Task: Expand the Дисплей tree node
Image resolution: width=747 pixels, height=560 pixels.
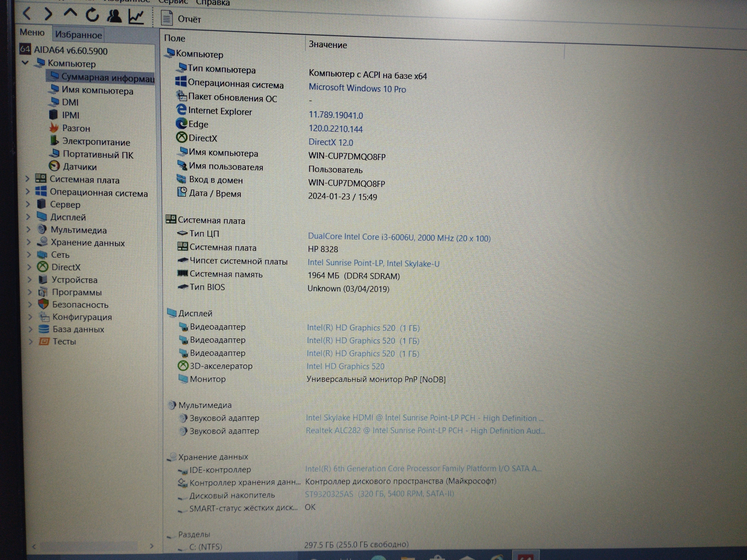Action: click(28, 217)
